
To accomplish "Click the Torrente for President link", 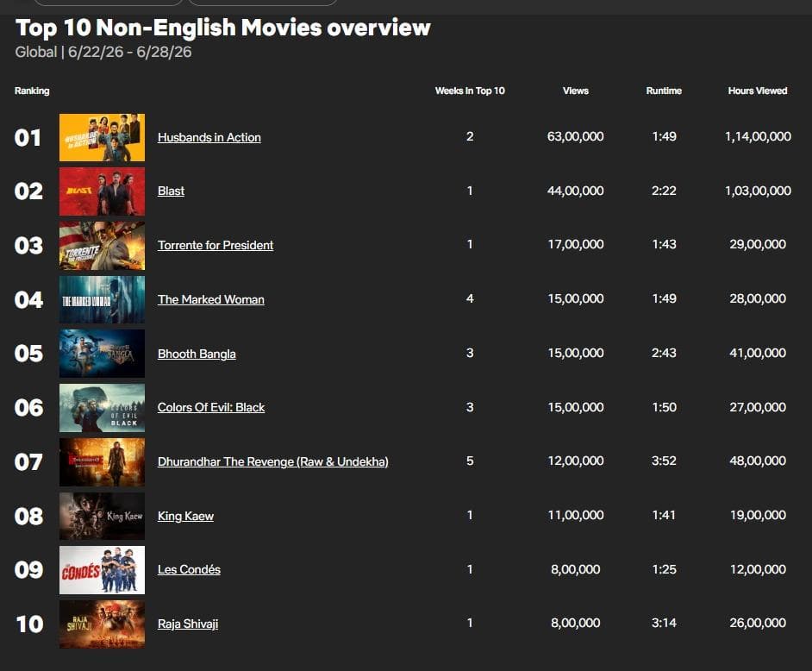I will pos(215,245).
